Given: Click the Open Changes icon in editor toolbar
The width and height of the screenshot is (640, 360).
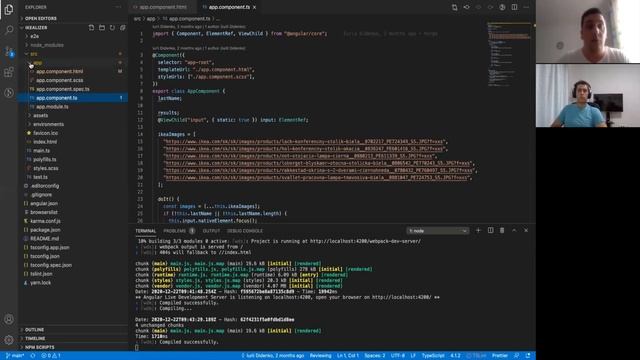Looking at the screenshot, I should tap(454, 7).
